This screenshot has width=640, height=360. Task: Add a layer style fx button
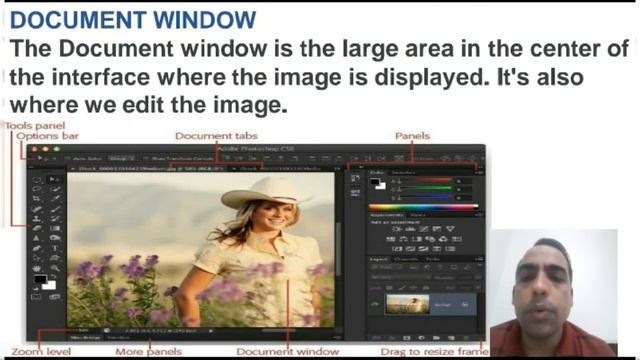point(392,338)
